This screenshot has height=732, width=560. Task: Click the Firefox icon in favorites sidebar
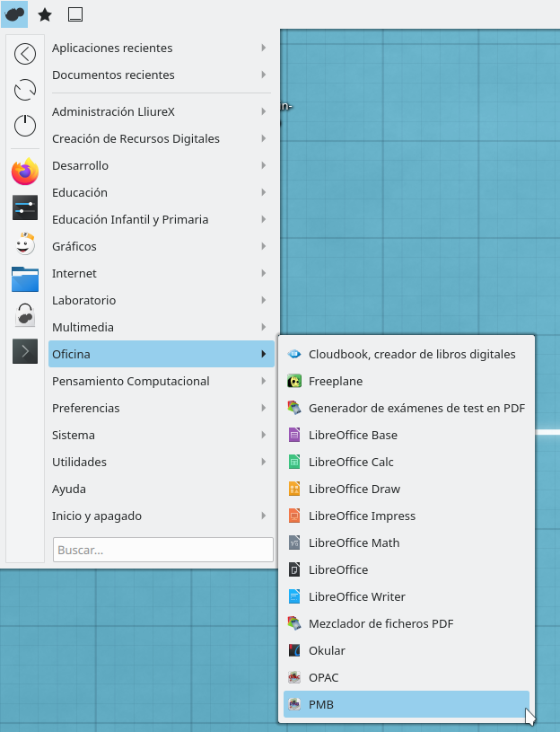[x=25, y=172]
